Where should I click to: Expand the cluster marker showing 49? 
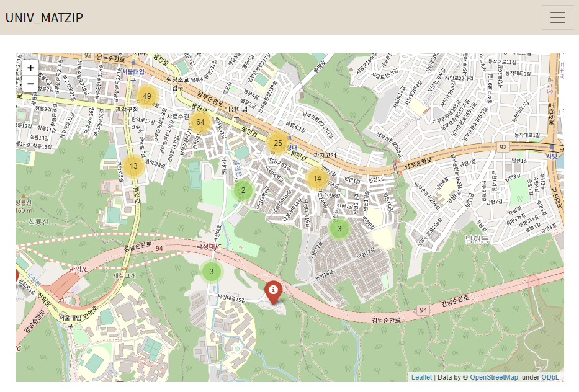147,96
